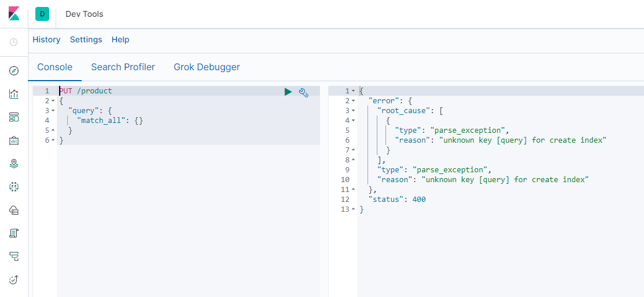The height and width of the screenshot is (297, 644).
Task: Click "parse_exception" value on response line 5
Action: pyautogui.click(x=467, y=130)
